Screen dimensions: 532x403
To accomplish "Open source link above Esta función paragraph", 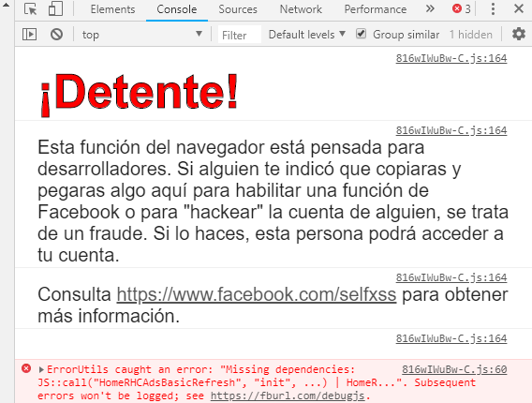I will [451, 130].
